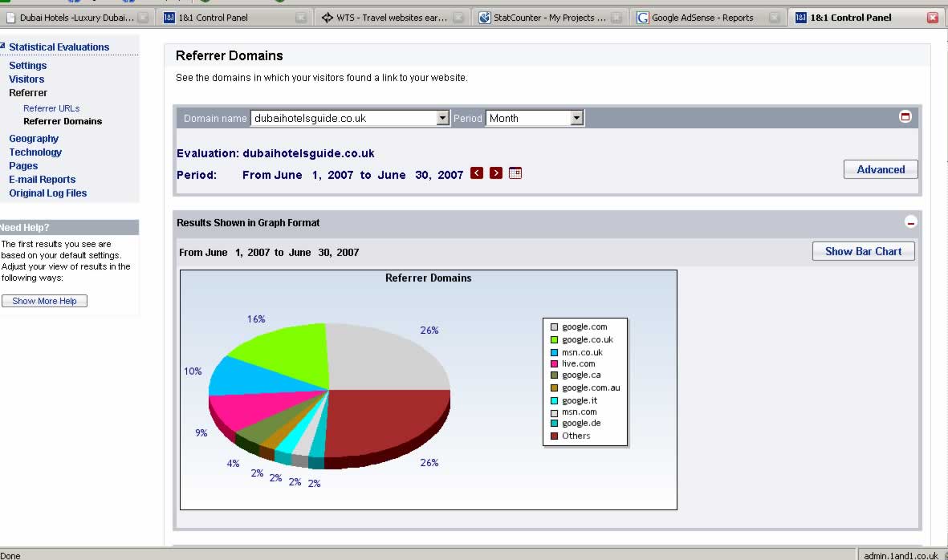Image resolution: width=948 pixels, height=560 pixels.
Task: Go to previous period with left arrow icon
Action: click(477, 173)
